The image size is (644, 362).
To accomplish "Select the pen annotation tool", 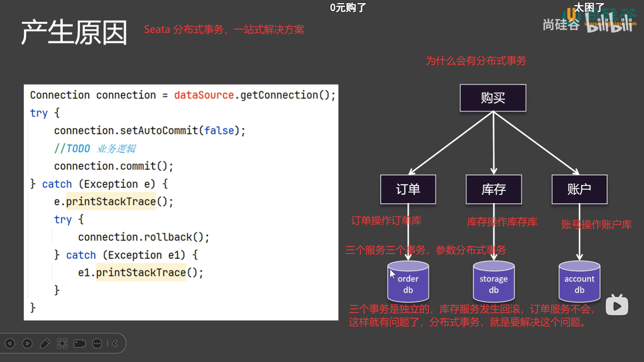I will click(x=45, y=343).
